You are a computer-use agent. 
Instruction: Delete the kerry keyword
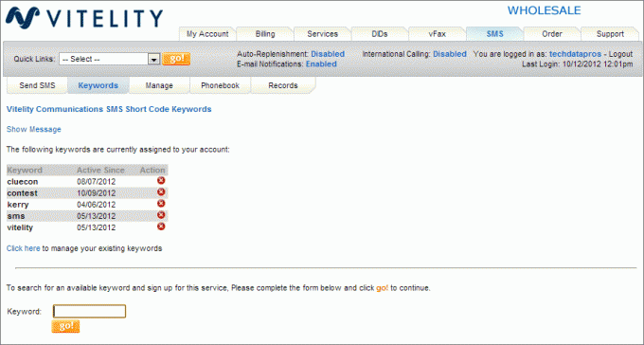[x=161, y=204]
